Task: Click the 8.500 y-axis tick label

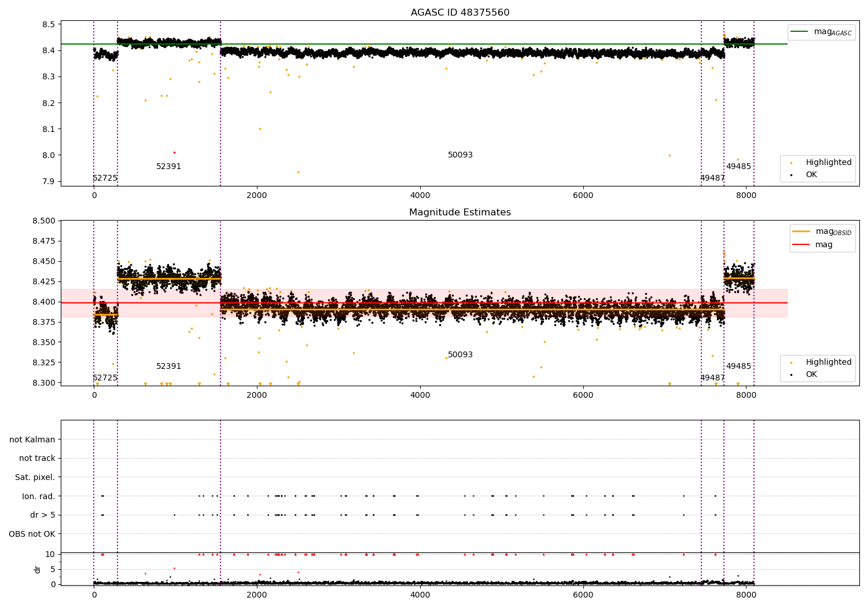Action: coord(43,221)
